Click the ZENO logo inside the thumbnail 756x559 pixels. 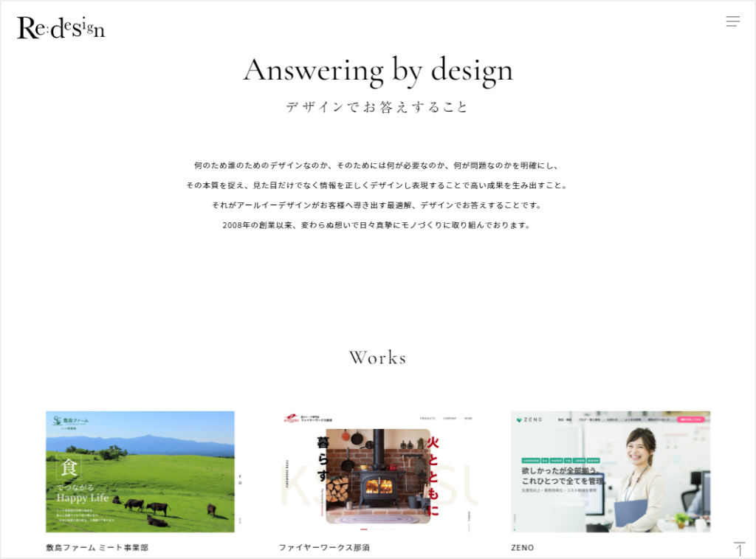pos(529,419)
